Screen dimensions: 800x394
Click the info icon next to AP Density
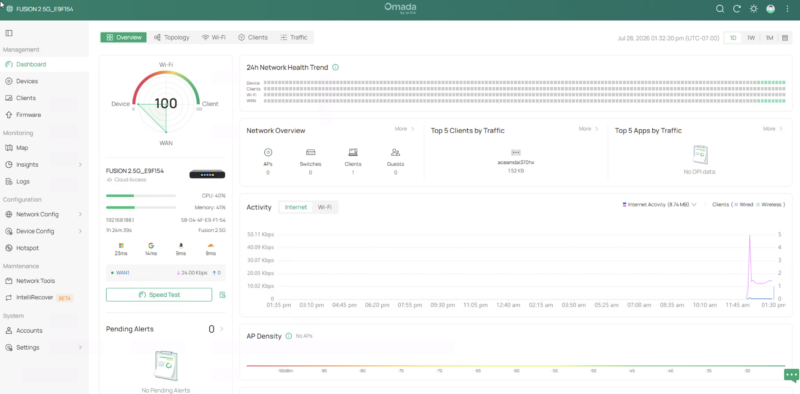click(x=289, y=336)
